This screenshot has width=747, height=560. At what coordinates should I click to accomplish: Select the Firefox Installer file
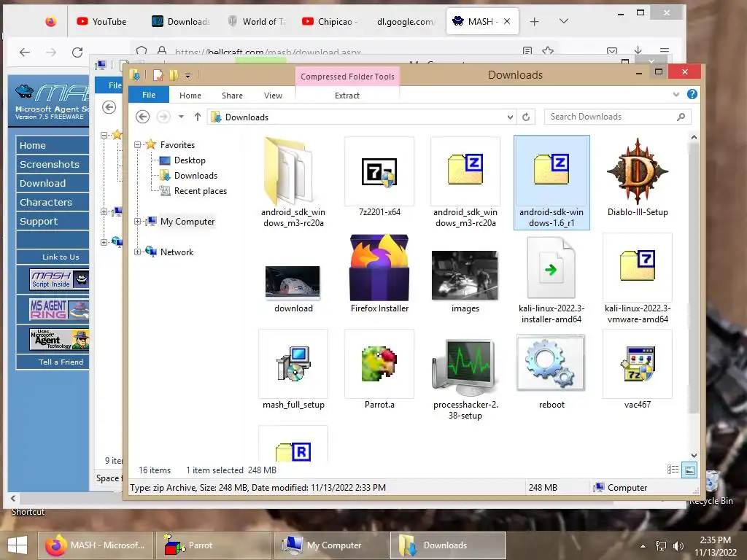[x=379, y=275]
